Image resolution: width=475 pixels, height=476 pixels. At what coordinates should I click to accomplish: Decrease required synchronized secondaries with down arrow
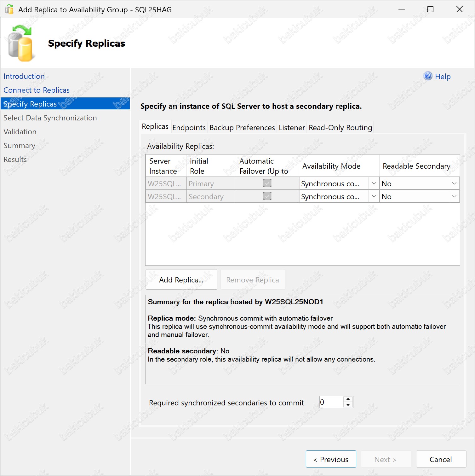tap(348, 405)
